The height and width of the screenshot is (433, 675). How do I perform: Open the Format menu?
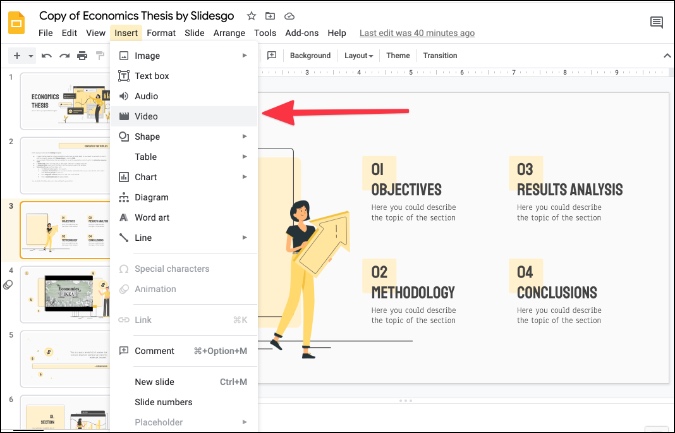161,33
